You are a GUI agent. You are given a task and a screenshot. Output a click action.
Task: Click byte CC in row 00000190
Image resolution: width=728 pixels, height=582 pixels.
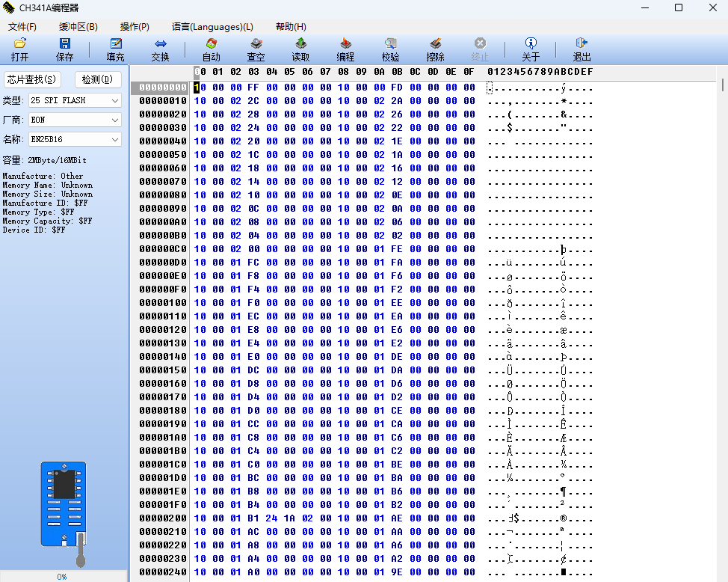(x=253, y=424)
